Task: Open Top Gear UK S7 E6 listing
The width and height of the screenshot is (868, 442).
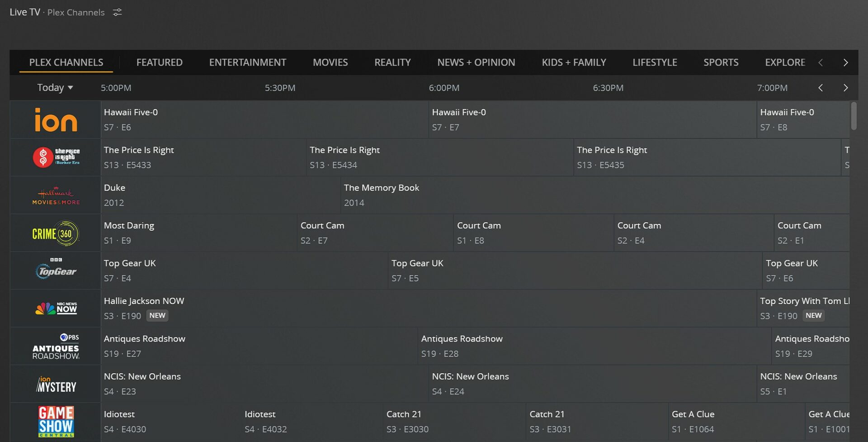Action: [806, 271]
